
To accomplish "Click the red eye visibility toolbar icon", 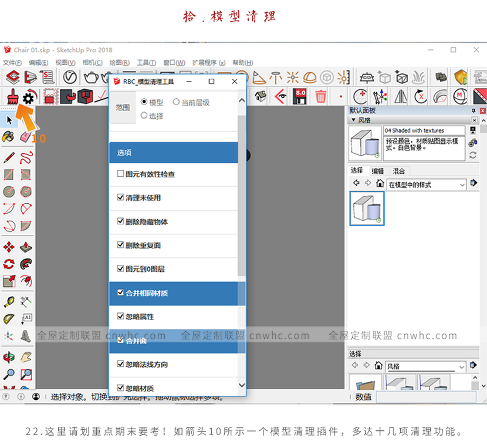I will (x=280, y=96).
